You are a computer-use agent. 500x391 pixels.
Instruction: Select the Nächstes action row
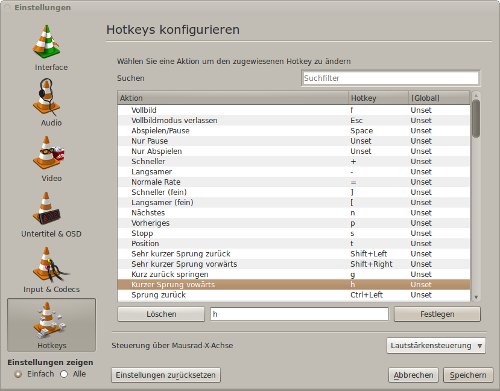(x=294, y=213)
